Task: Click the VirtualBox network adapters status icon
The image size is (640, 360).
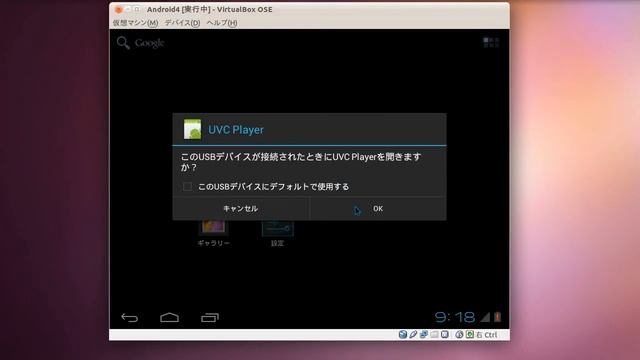Action: point(424,335)
